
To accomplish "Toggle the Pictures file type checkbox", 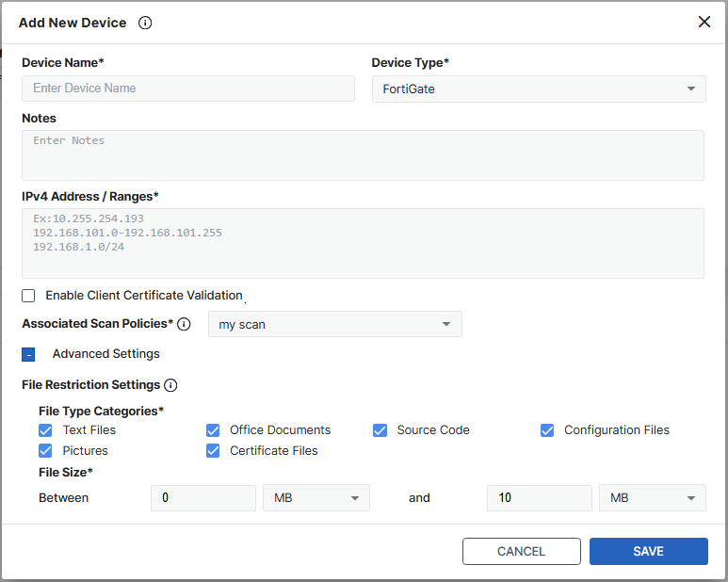I will tap(45, 451).
